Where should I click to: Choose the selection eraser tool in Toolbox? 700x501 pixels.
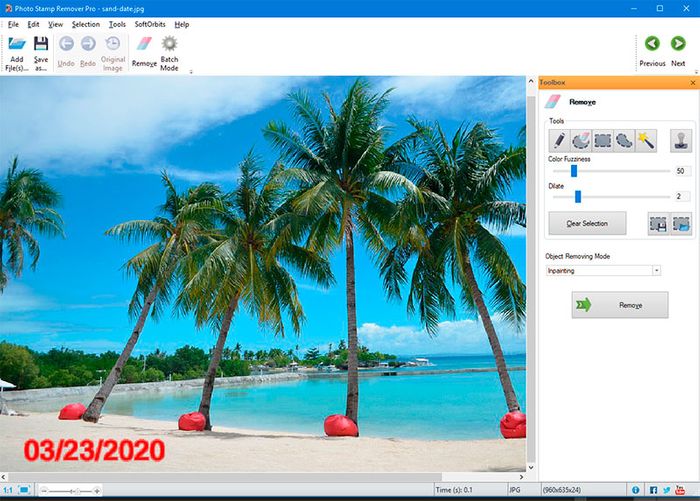click(581, 140)
